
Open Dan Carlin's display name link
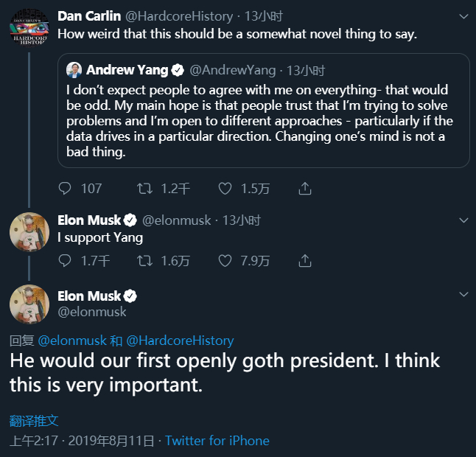(89, 15)
